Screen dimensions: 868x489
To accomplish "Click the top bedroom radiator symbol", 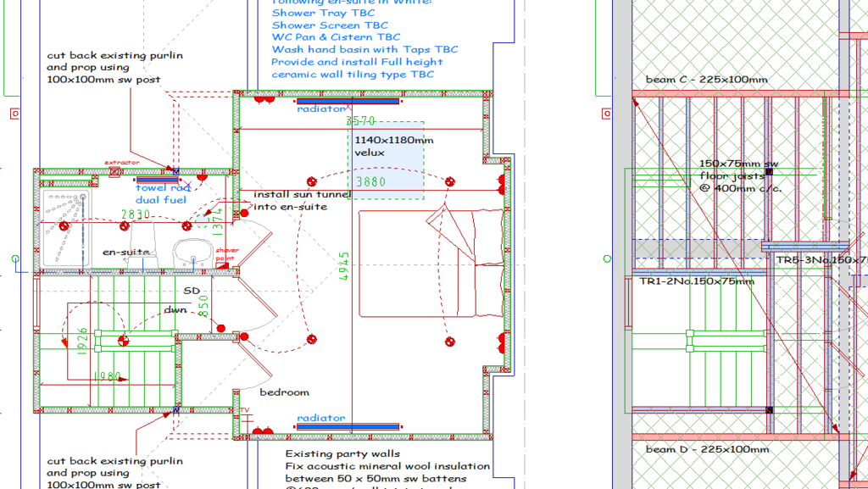I will (x=348, y=101).
